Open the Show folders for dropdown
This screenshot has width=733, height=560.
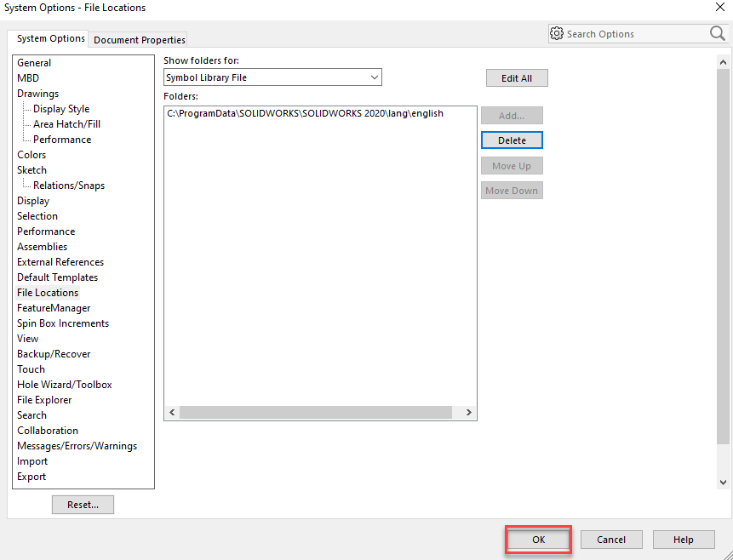272,77
